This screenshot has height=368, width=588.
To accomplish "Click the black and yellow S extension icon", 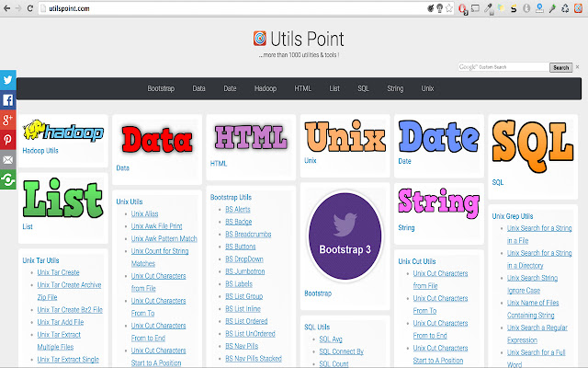I will coord(514,8).
